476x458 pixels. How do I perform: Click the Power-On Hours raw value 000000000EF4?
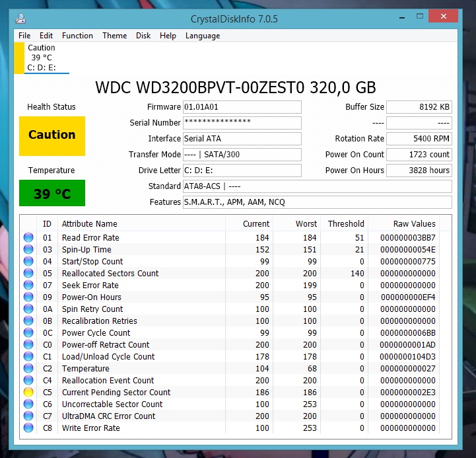[x=408, y=297]
